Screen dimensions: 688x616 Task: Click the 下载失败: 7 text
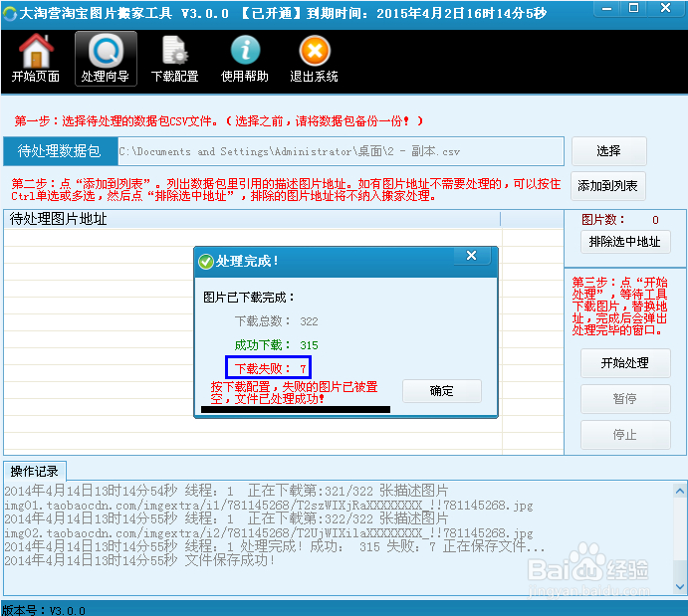[x=270, y=369]
